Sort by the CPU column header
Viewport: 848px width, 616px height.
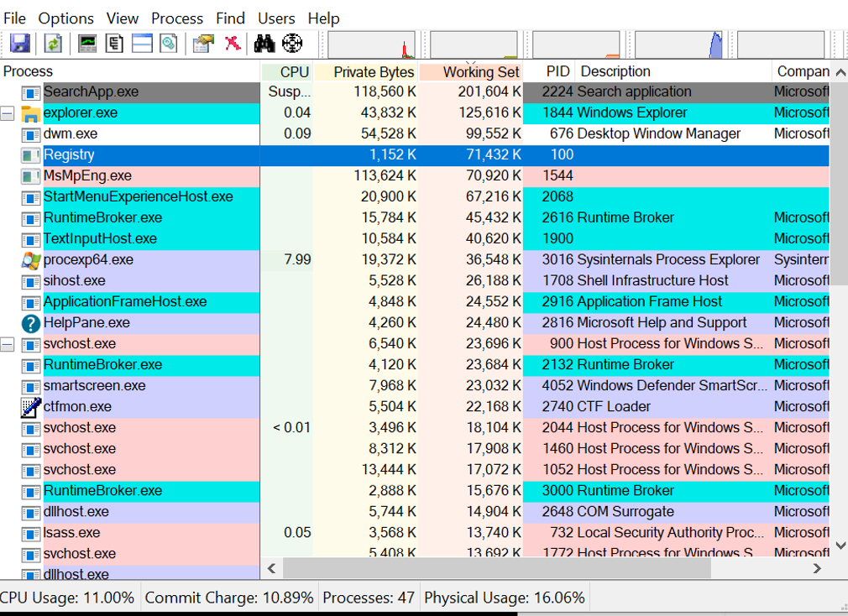[286, 72]
